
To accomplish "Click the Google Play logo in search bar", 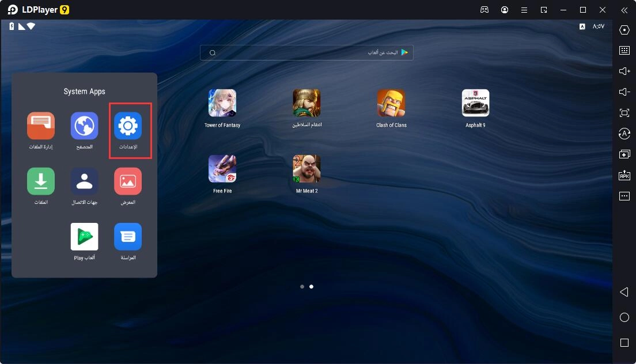I will pyautogui.click(x=404, y=52).
